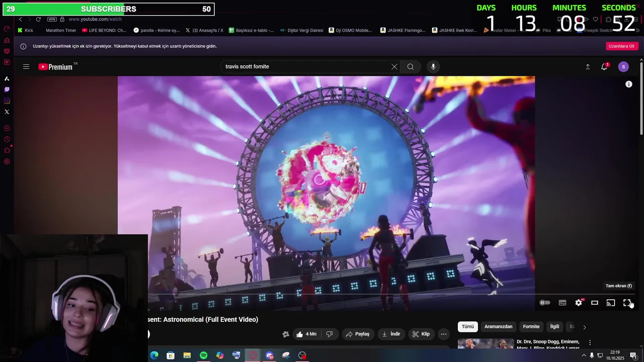Screen dimensions: 644x362
Task: Select the Fortnite filter chip
Action: 531,327
